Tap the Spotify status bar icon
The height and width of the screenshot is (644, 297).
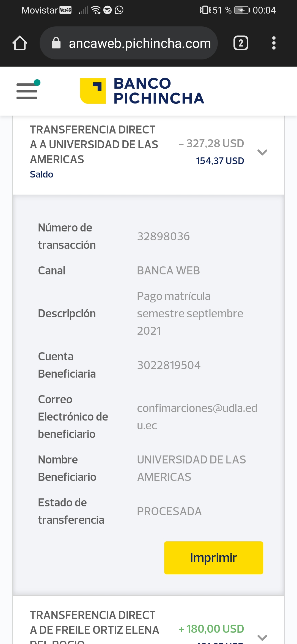point(108,10)
